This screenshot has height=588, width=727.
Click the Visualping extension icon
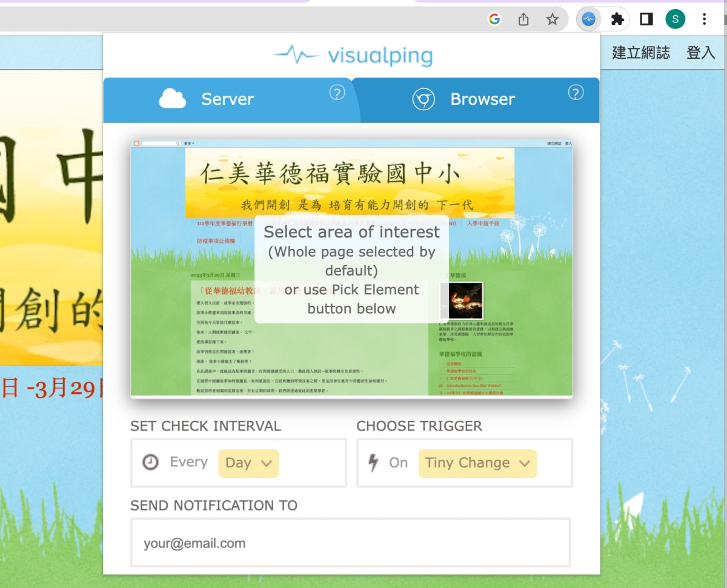pyautogui.click(x=588, y=19)
